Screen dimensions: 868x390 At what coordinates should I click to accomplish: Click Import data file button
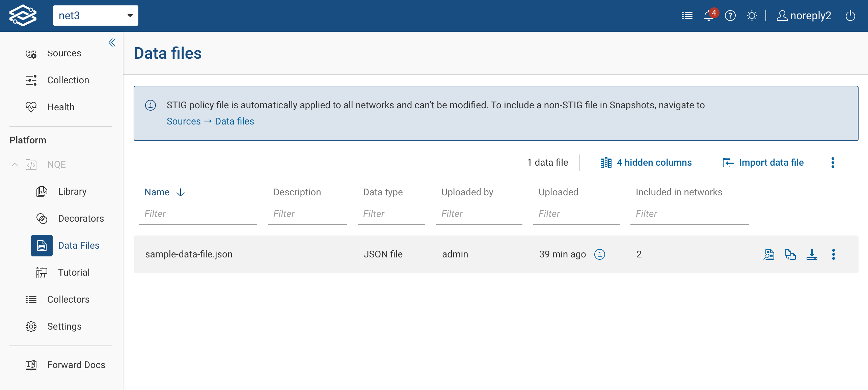tap(763, 163)
